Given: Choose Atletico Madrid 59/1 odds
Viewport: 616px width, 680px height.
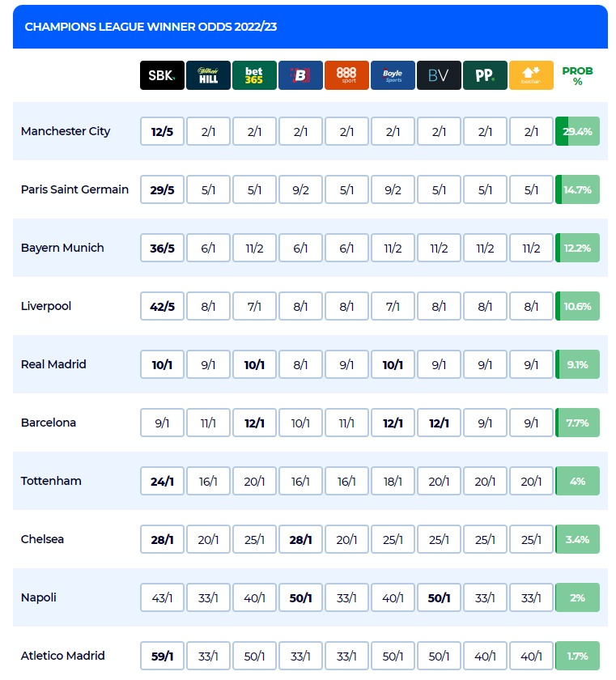Looking at the screenshot, I should click(162, 656).
